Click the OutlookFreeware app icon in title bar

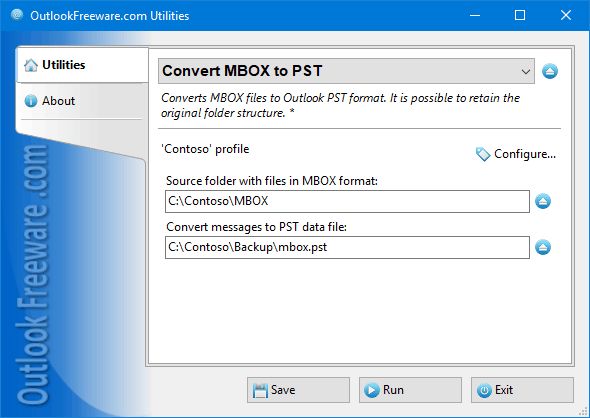click(17, 15)
